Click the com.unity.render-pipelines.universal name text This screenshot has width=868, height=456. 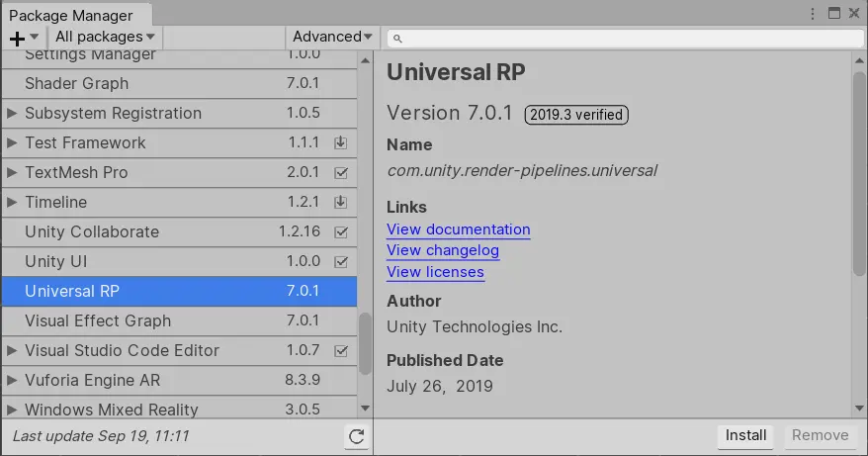522,171
